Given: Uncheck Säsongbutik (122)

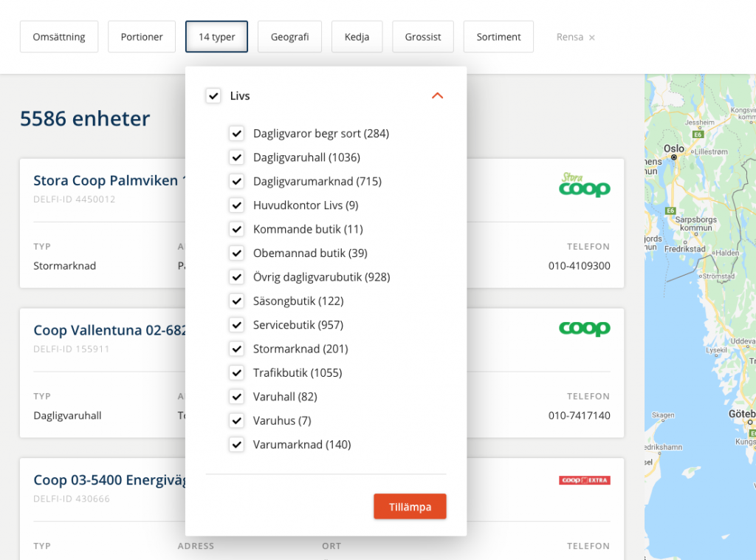Looking at the screenshot, I should [236, 301].
